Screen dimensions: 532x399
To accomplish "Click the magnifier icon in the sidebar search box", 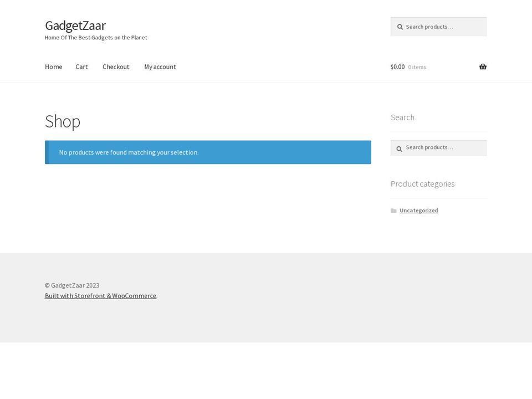I will pyautogui.click(x=399, y=149).
